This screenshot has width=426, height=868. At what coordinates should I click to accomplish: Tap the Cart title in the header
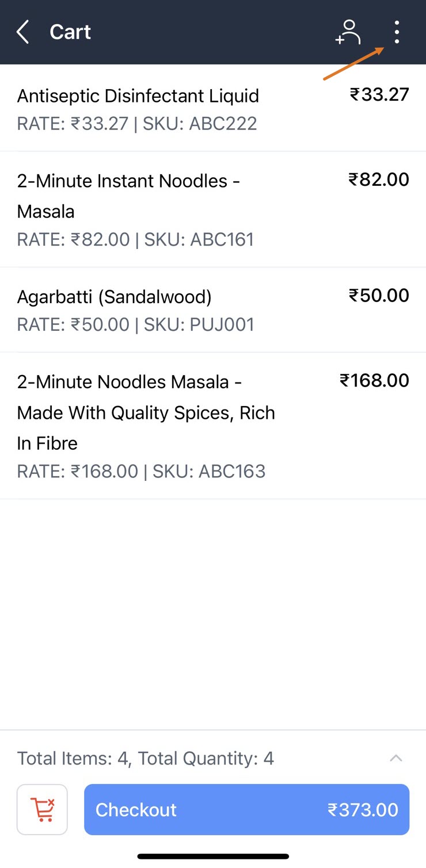pyautogui.click(x=70, y=32)
